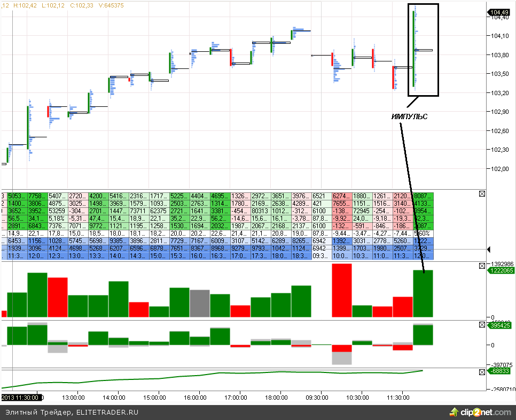The height and width of the screenshot is (420, 516).
Task: Click the -68833 cumulative delta tag
Action: (501, 371)
